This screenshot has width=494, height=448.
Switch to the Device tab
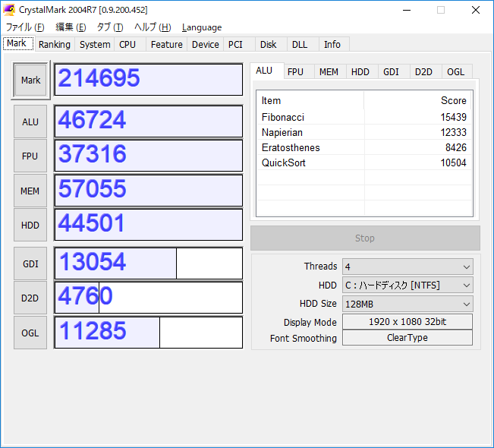coord(206,45)
